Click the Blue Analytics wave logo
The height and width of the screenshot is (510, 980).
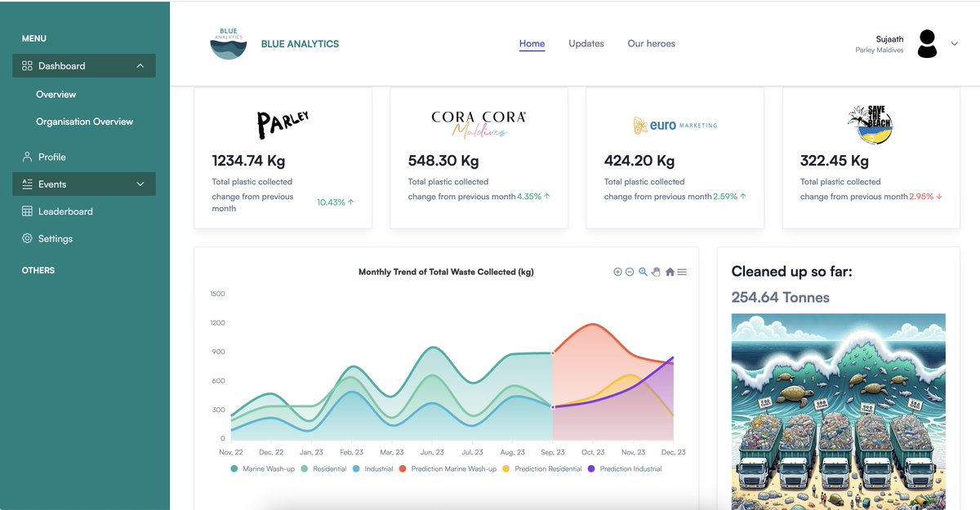229,43
